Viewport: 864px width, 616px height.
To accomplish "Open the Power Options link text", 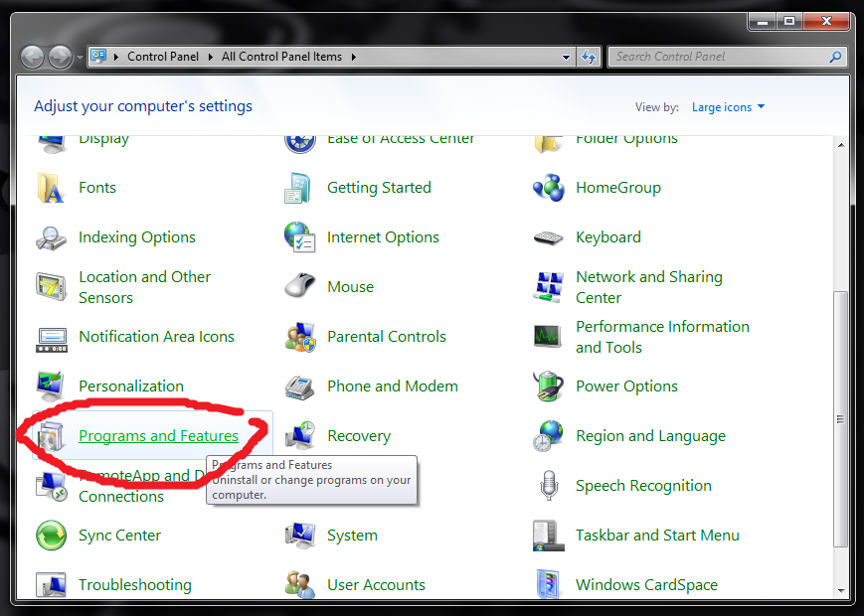I will point(626,386).
